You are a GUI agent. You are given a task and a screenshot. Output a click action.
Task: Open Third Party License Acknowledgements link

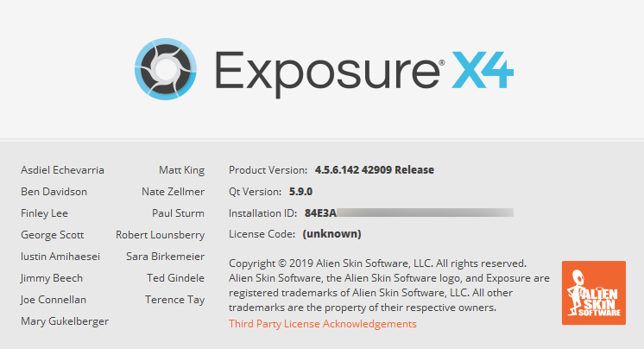coord(322,324)
